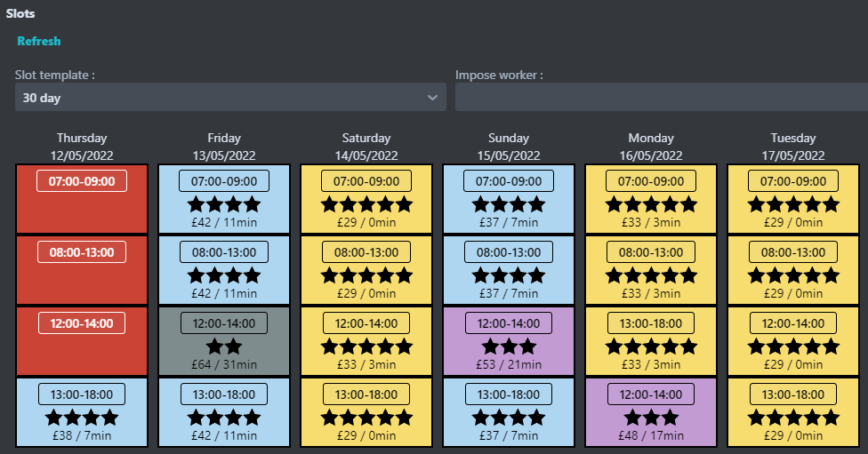Select Saturday 12:00-14:00 slot £33
Image resolution: width=868 pixels, height=454 pixels.
click(366, 341)
